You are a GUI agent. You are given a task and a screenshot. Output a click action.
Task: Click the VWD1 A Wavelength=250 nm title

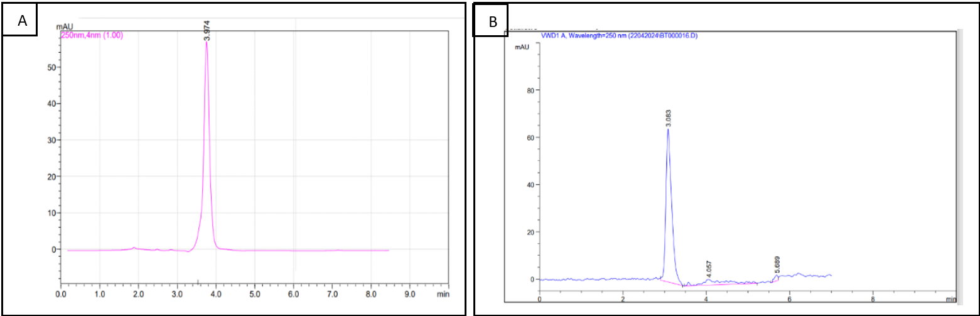pyautogui.click(x=620, y=36)
